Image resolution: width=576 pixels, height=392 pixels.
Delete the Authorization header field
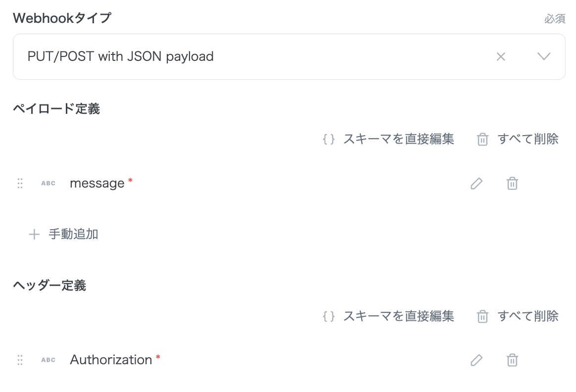point(512,360)
